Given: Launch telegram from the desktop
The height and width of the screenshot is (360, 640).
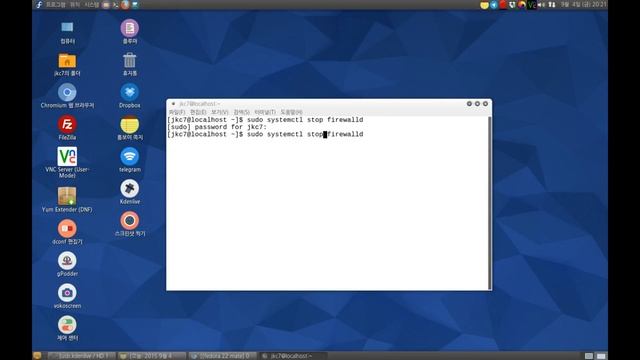Looking at the screenshot, I should 129,156.
